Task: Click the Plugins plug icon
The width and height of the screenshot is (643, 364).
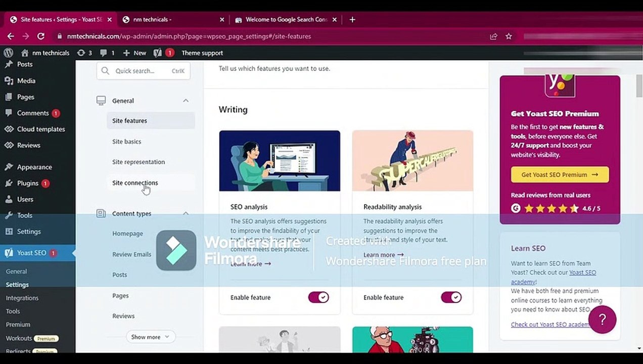Action: click(x=9, y=183)
